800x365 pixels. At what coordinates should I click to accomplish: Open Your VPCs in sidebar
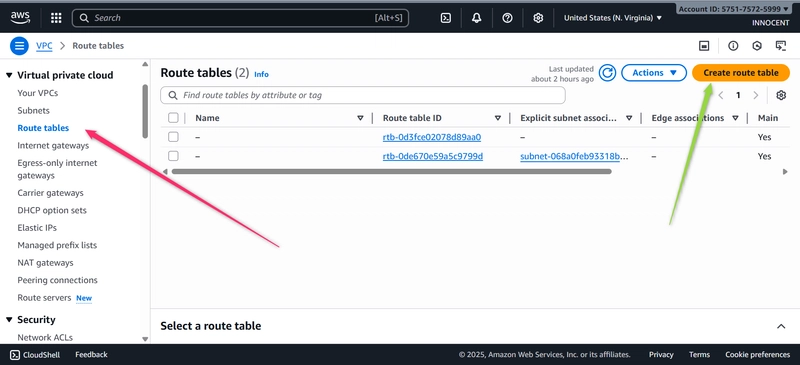pyautogui.click(x=38, y=93)
